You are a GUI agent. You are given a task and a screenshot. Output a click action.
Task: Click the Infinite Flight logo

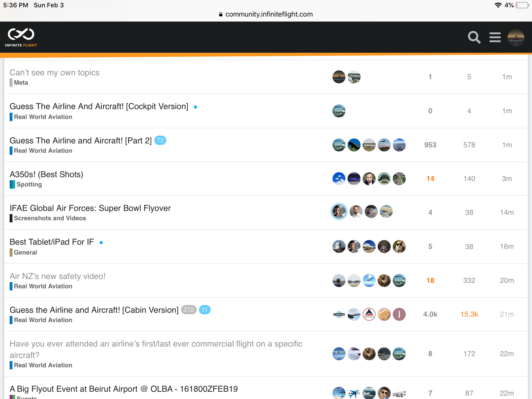[x=21, y=37]
